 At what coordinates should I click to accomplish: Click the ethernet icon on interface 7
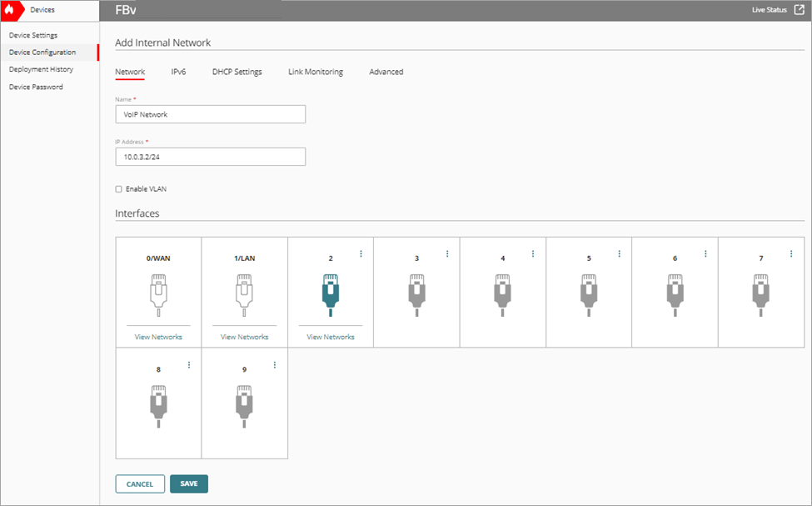tap(760, 296)
